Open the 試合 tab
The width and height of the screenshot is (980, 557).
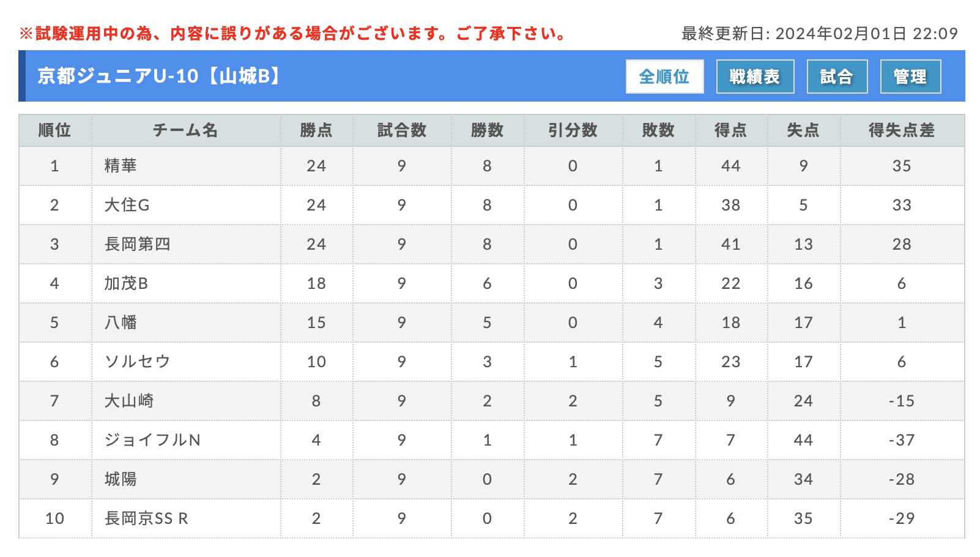pyautogui.click(x=837, y=77)
